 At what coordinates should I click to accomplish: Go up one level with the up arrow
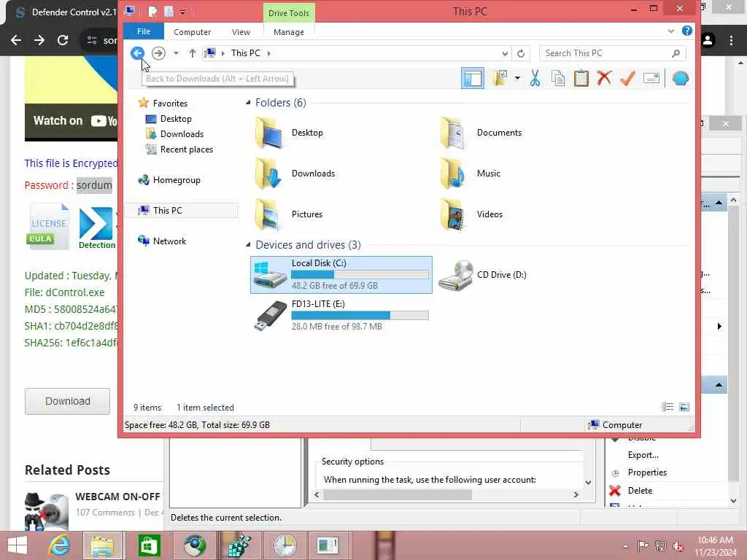(192, 52)
